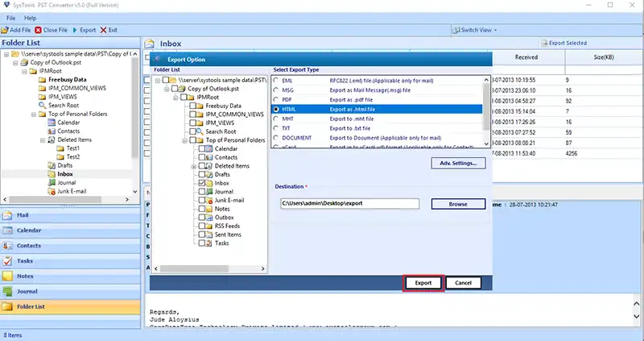This screenshot has height=341, width=644.
Task: Click Outbox folder icon in Export Option tree
Action: 208,217
